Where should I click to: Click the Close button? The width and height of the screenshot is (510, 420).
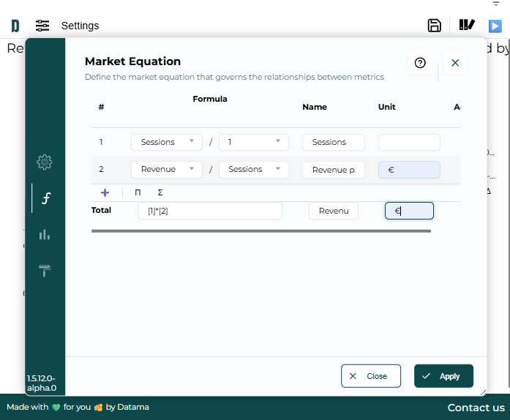[370, 376]
